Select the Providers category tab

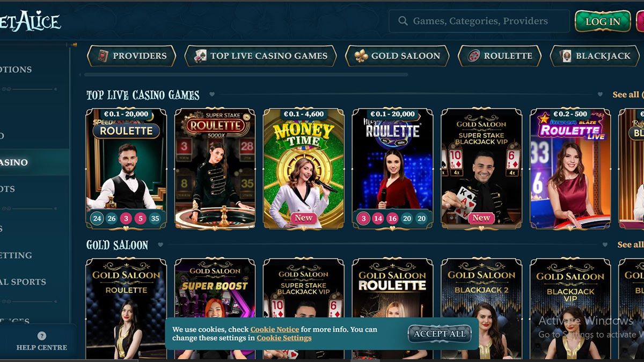coord(131,56)
